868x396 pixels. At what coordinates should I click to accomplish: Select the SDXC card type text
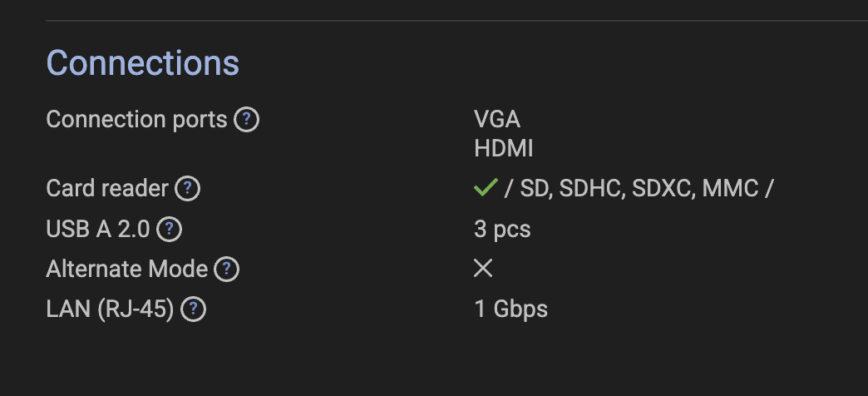[662, 189]
